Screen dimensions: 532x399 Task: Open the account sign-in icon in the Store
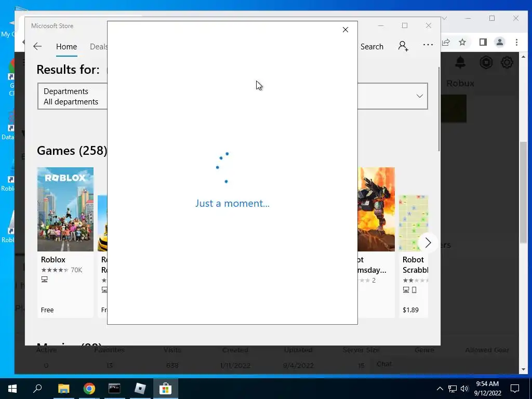pyautogui.click(x=403, y=46)
